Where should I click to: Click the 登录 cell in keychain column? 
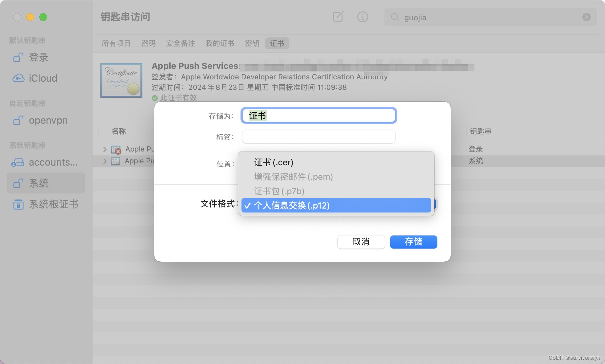coord(475,149)
